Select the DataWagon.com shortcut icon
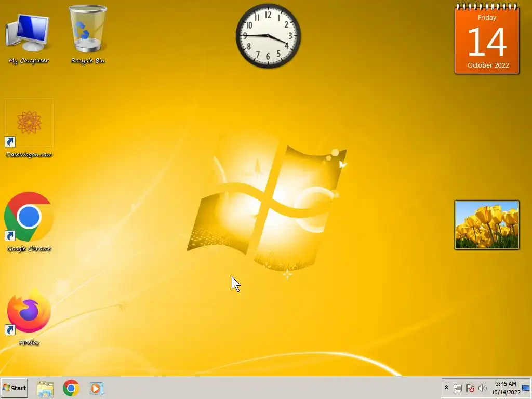Image resolution: width=532 pixels, height=399 pixels. [x=29, y=123]
